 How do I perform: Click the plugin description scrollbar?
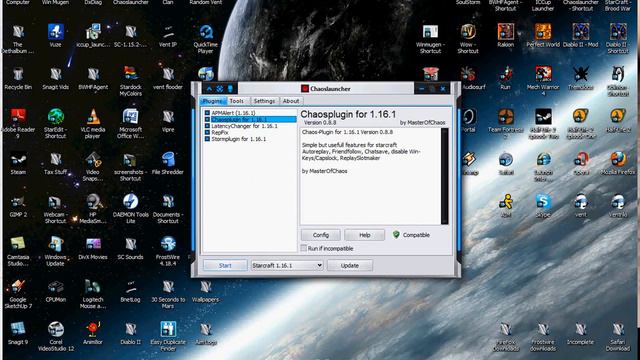coord(444,176)
